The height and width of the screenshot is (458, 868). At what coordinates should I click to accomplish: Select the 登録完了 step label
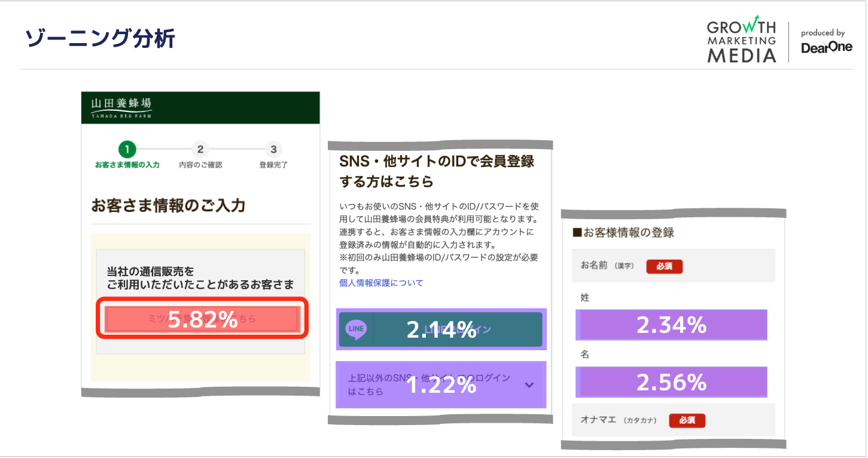point(273,162)
